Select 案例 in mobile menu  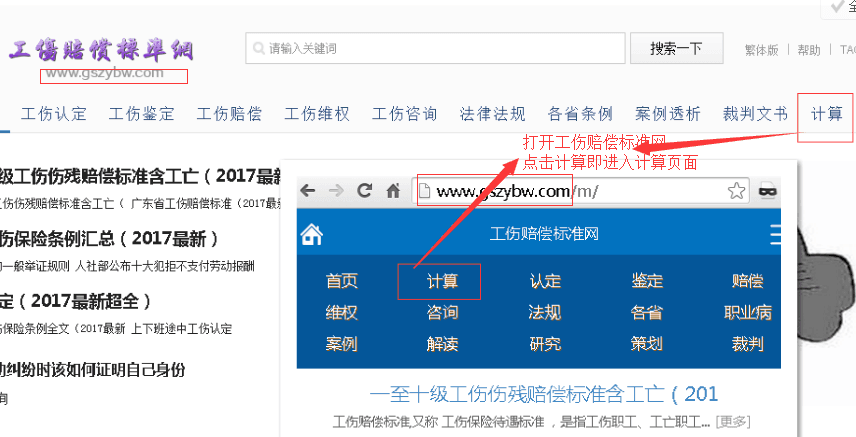pos(342,344)
